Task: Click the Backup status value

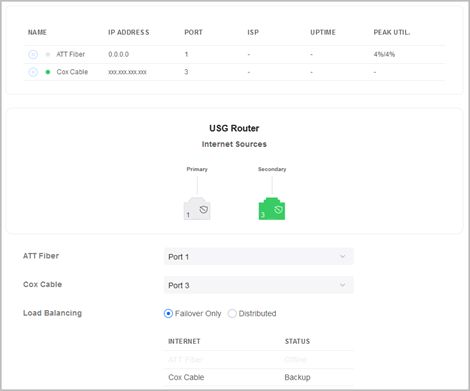Action: [297, 377]
